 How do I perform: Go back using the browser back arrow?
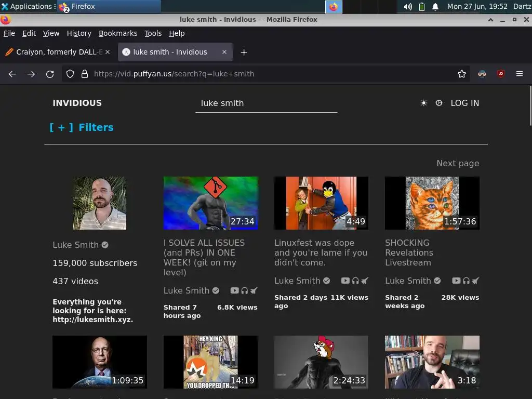tap(12, 74)
